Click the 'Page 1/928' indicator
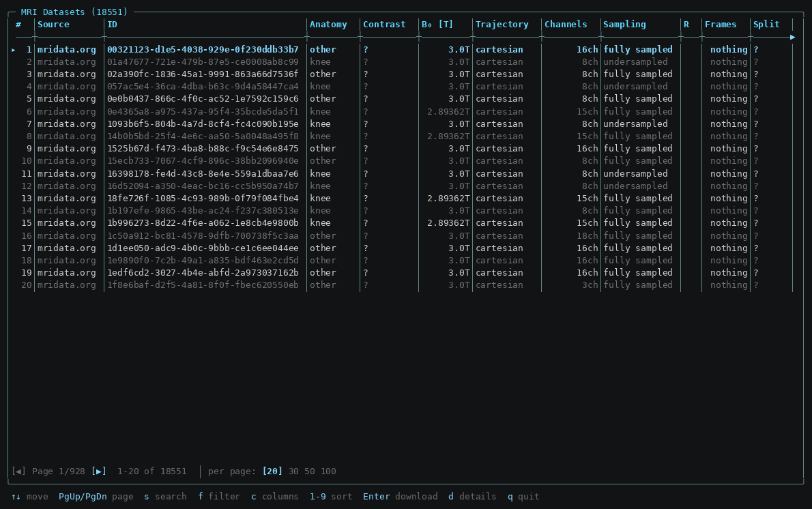Viewport: 812px width, 509px height. [x=59, y=471]
